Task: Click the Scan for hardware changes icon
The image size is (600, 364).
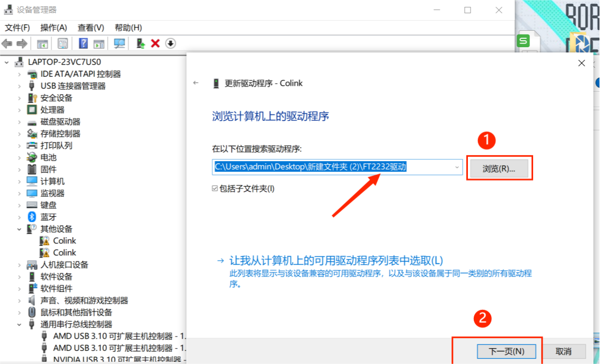Action: (x=120, y=43)
